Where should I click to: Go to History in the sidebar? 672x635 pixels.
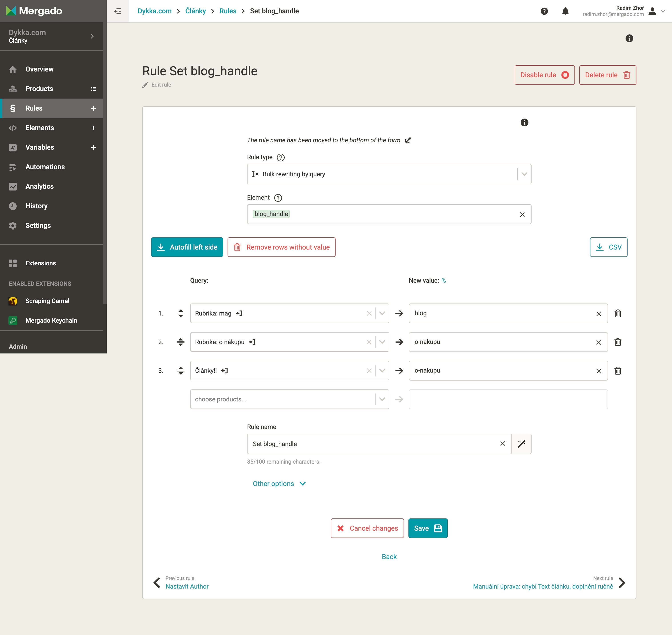click(x=36, y=206)
